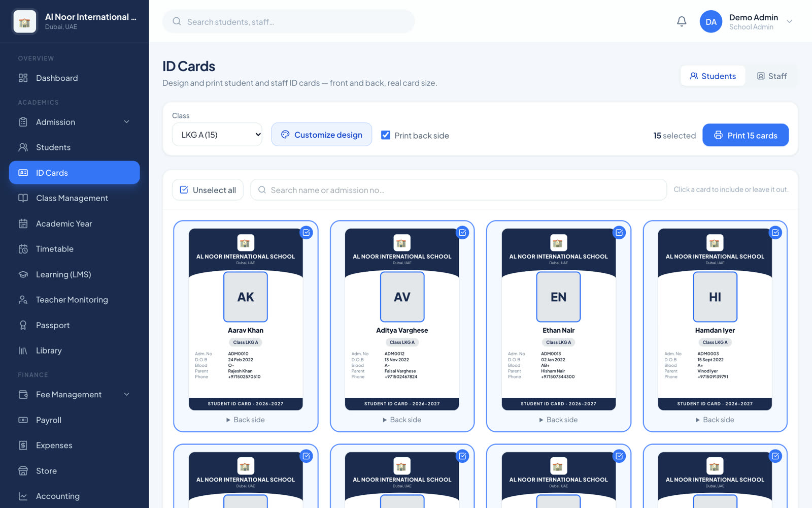Open Timetable from the sidebar menu
This screenshot has width=812, height=508.
click(x=75, y=249)
